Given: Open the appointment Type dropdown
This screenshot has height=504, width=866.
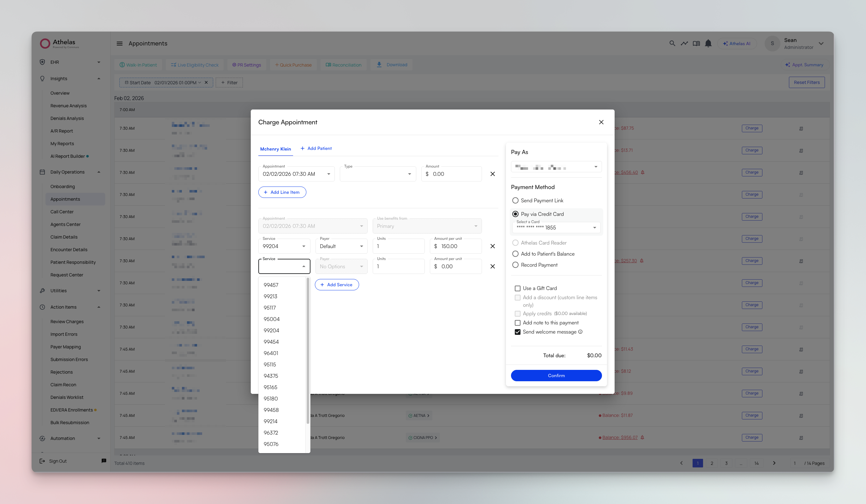Looking at the screenshot, I should 378,174.
